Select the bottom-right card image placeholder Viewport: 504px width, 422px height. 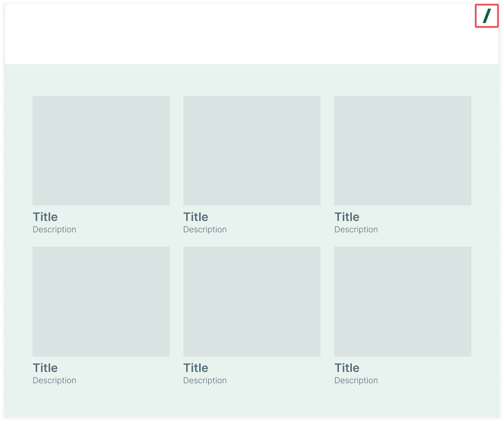click(403, 301)
